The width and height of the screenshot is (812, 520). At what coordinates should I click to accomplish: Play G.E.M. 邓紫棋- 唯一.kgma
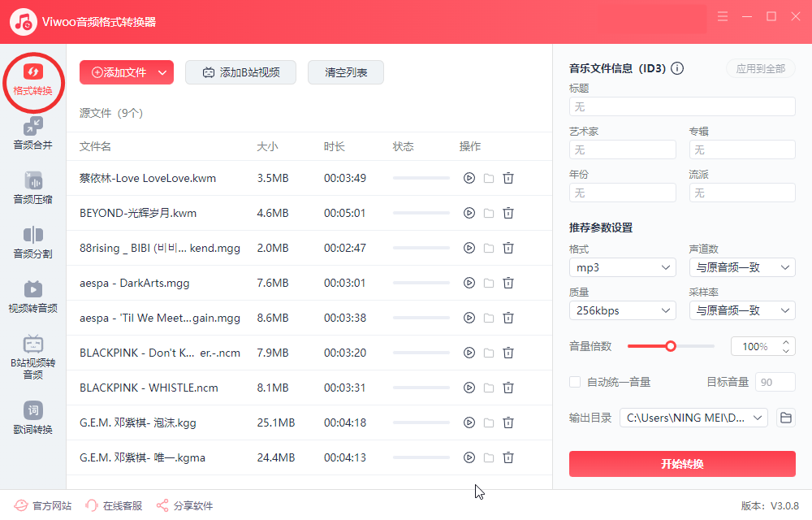(469, 458)
